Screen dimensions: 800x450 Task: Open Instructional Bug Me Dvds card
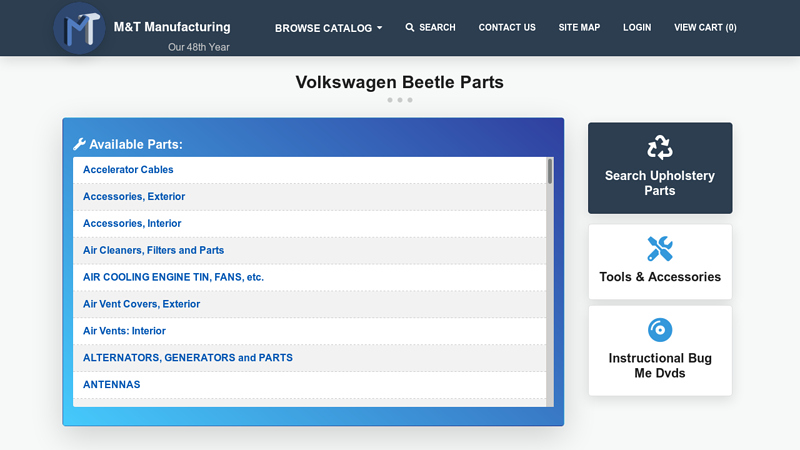point(660,351)
